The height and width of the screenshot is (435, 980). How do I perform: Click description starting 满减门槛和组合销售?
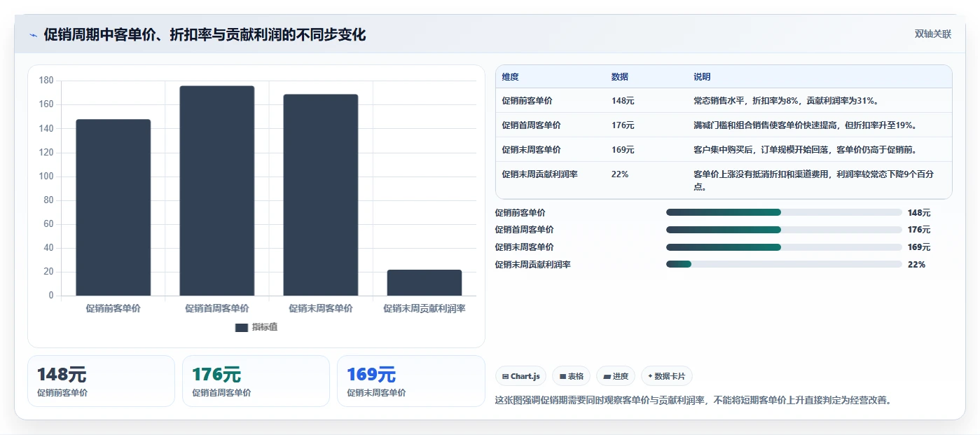pyautogui.click(x=806, y=125)
